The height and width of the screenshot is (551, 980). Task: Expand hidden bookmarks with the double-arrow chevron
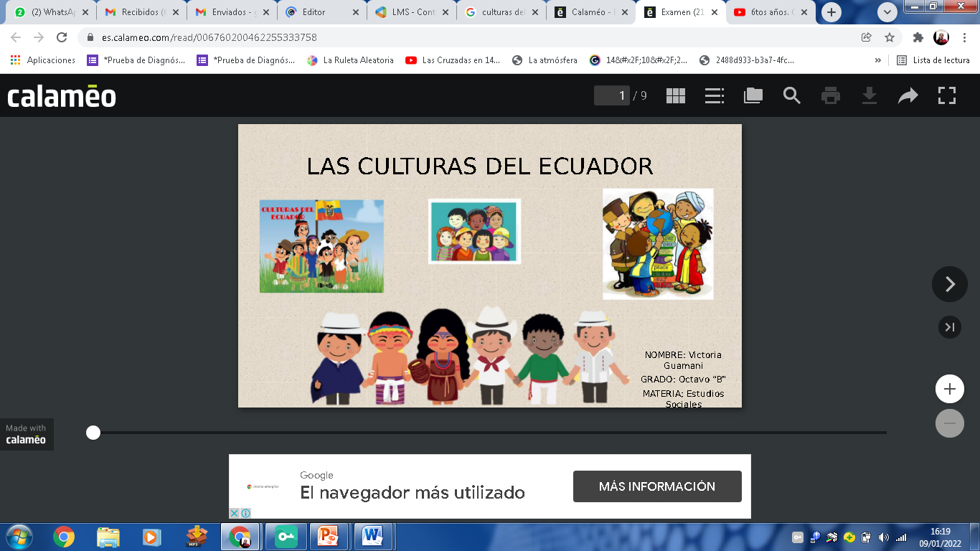[x=877, y=60]
